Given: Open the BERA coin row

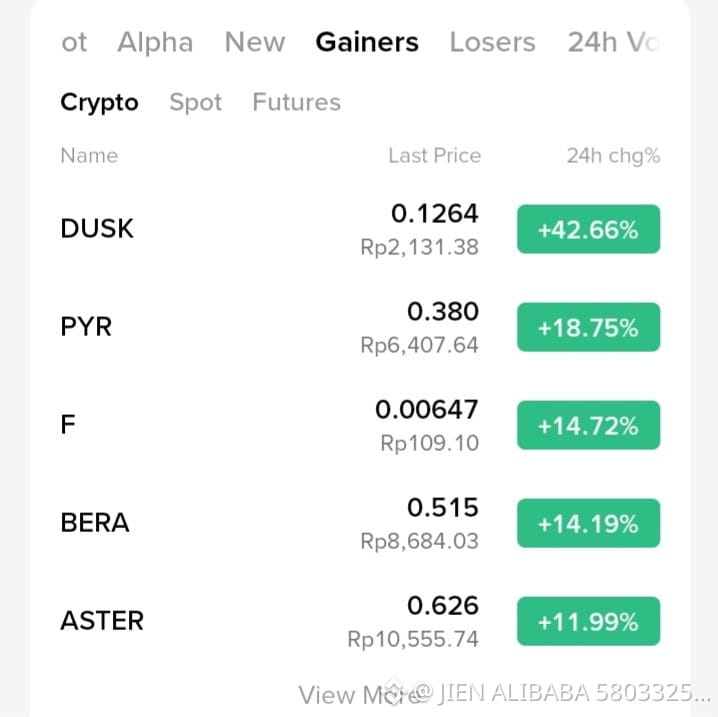Looking at the screenshot, I should pyautogui.click(x=360, y=523).
